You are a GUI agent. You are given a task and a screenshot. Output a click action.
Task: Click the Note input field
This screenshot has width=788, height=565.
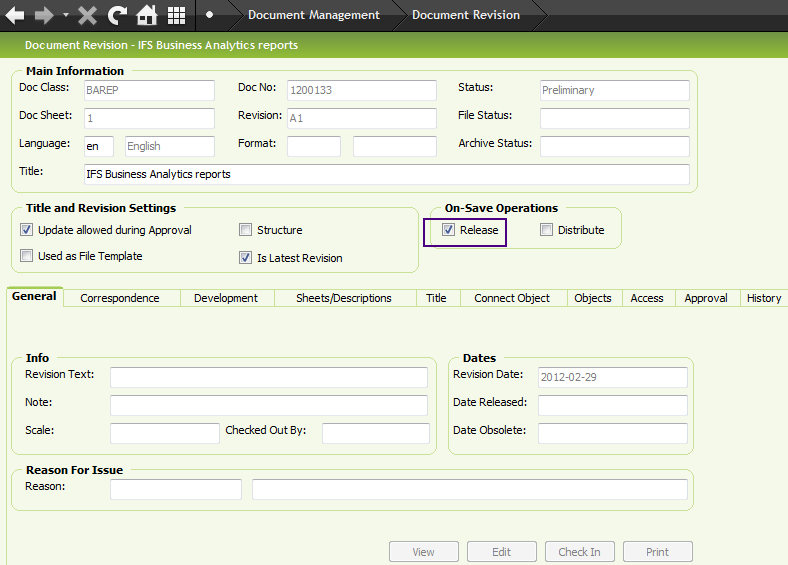[x=269, y=405]
